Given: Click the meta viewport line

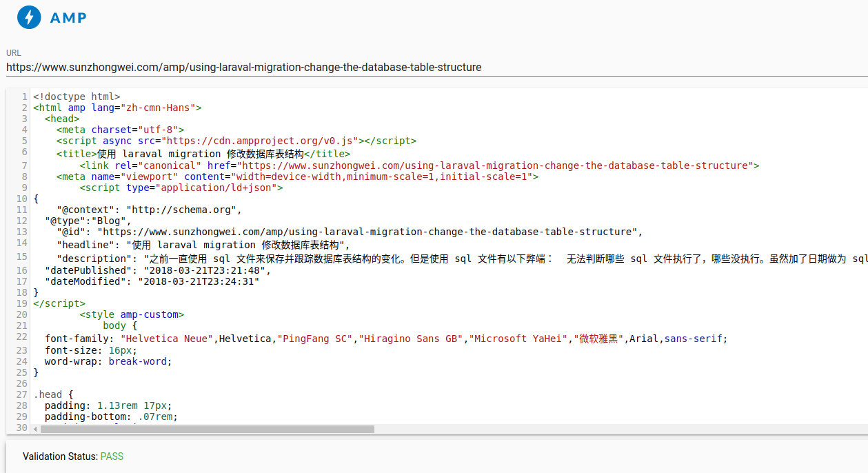Looking at the screenshot, I should [297, 177].
